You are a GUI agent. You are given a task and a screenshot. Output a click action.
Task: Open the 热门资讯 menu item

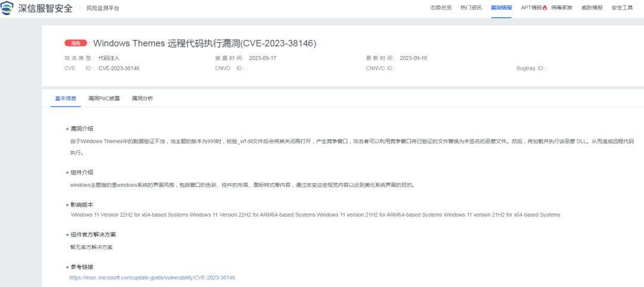pos(471,8)
